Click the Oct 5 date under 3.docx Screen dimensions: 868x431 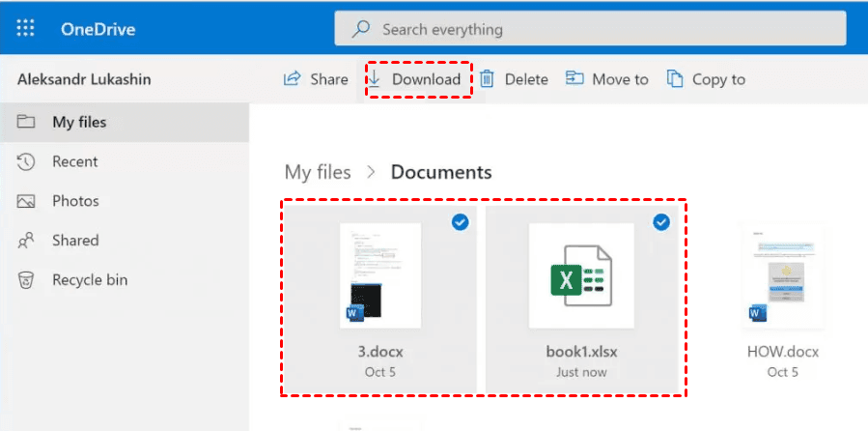pos(380,372)
